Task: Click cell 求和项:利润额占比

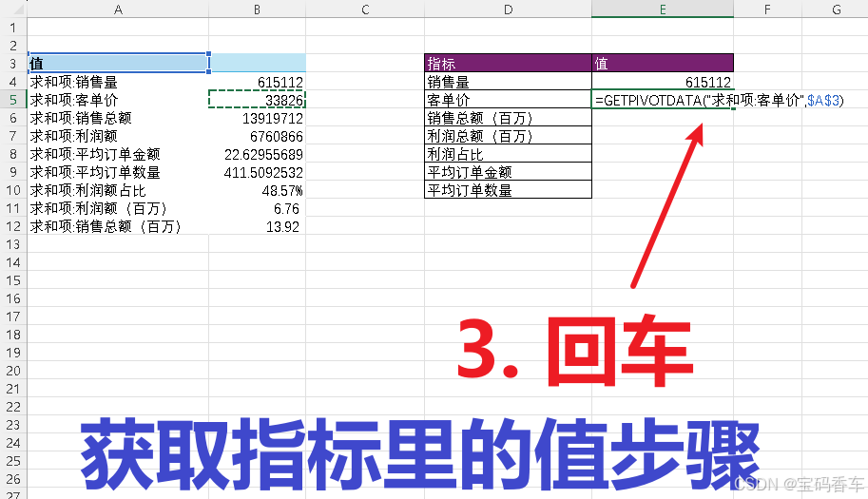Action: point(118,190)
